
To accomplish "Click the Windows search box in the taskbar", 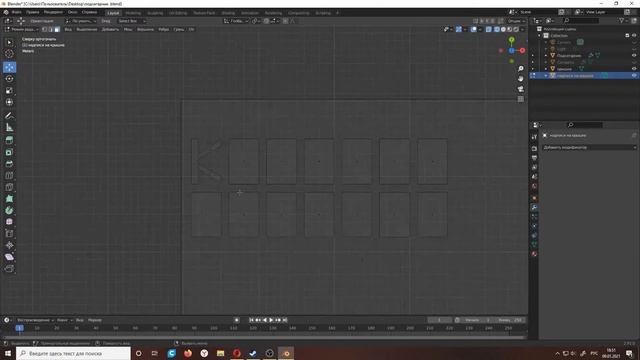I will pos(73,353).
